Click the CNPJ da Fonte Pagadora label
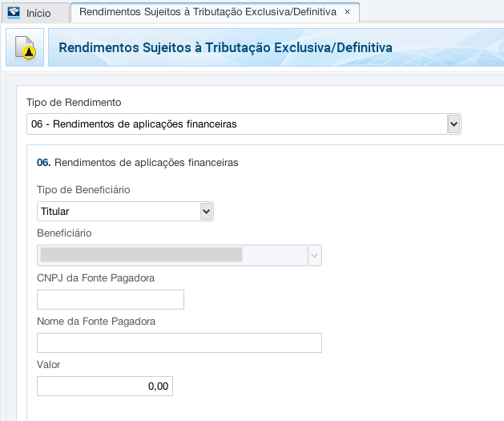This screenshot has height=421, width=504. pos(95,277)
